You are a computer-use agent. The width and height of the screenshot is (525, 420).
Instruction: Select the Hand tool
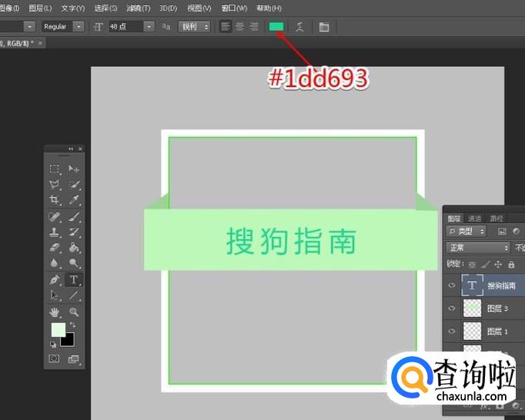point(54,312)
